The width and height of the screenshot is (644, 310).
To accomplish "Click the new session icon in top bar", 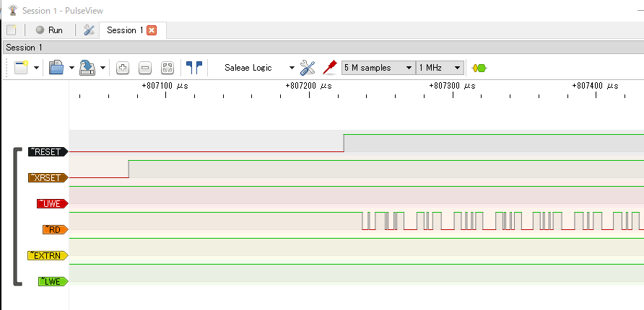I will point(12,30).
